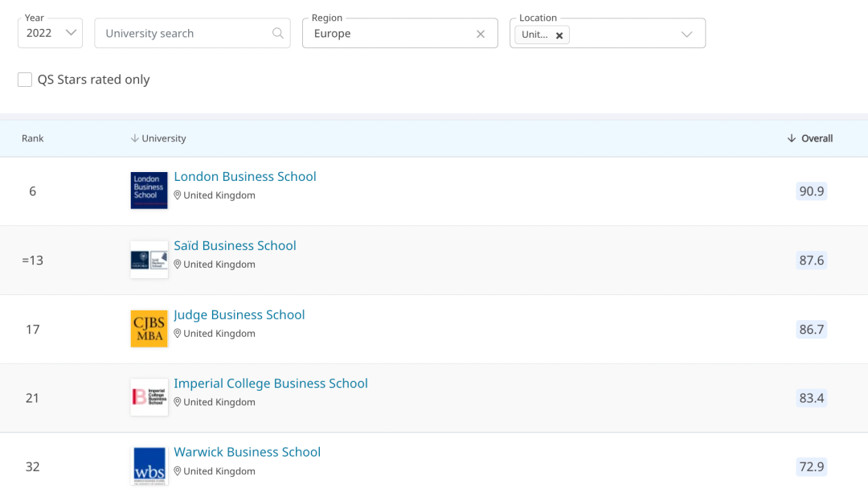
Task: Open the Region combo box
Action: tap(386, 34)
